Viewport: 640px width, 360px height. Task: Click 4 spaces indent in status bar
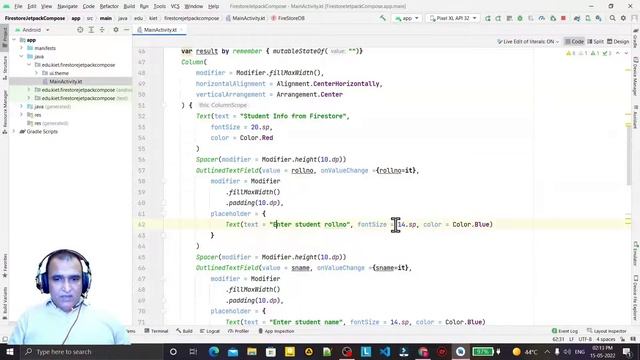(606, 339)
